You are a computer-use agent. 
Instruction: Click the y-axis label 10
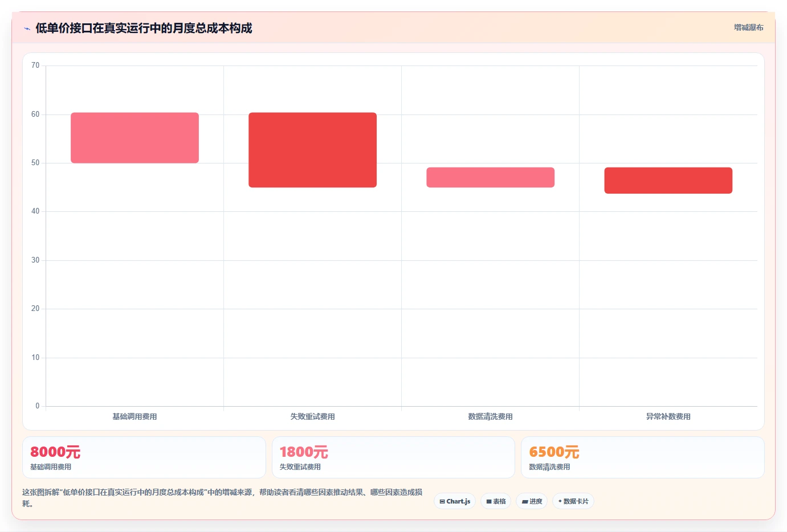pyautogui.click(x=35, y=358)
